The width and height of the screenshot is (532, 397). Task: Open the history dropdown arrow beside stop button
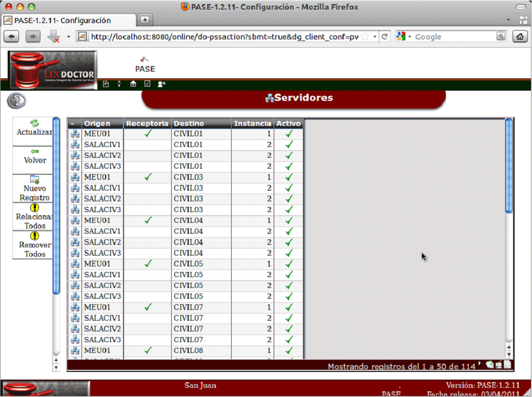click(x=69, y=37)
